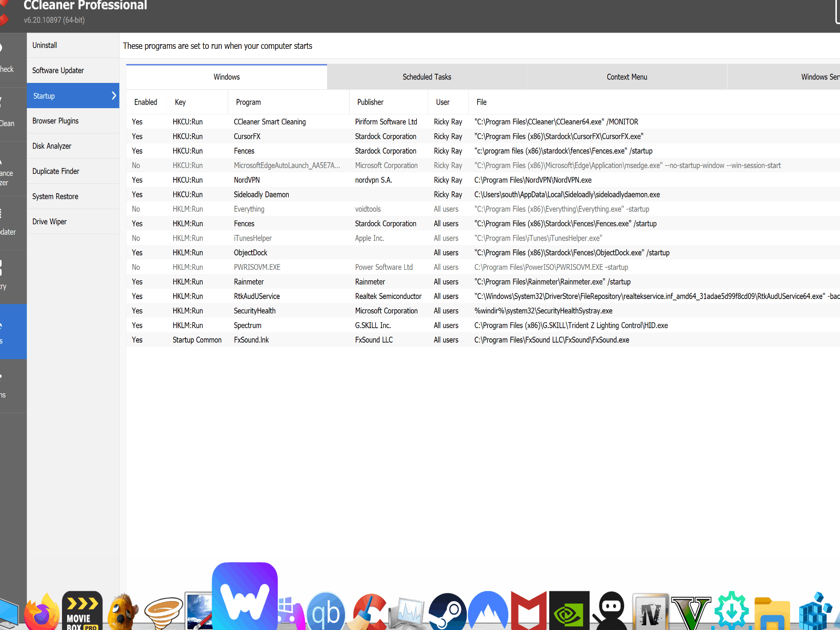Click the Piriform Software Ltd publisher cell
Viewport: 840px width, 630px height.
[386, 122]
